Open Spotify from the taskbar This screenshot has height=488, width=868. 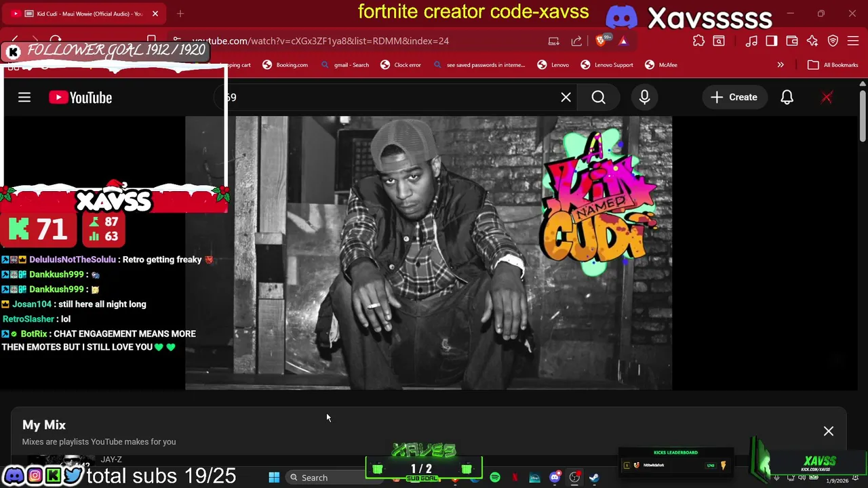point(495,478)
